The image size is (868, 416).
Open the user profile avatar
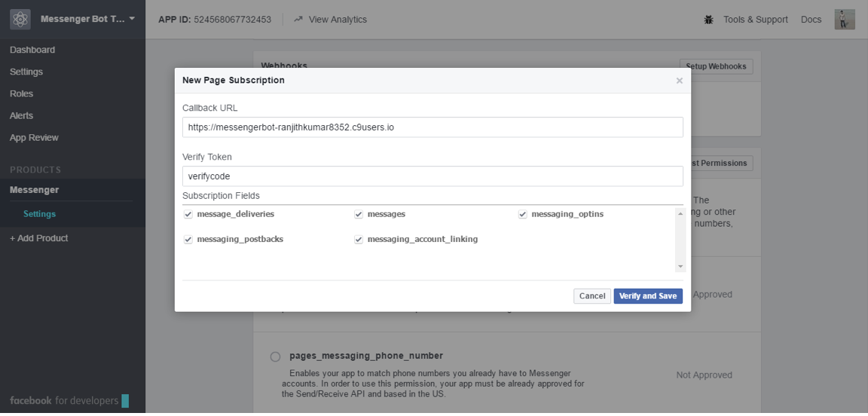pos(845,20)
